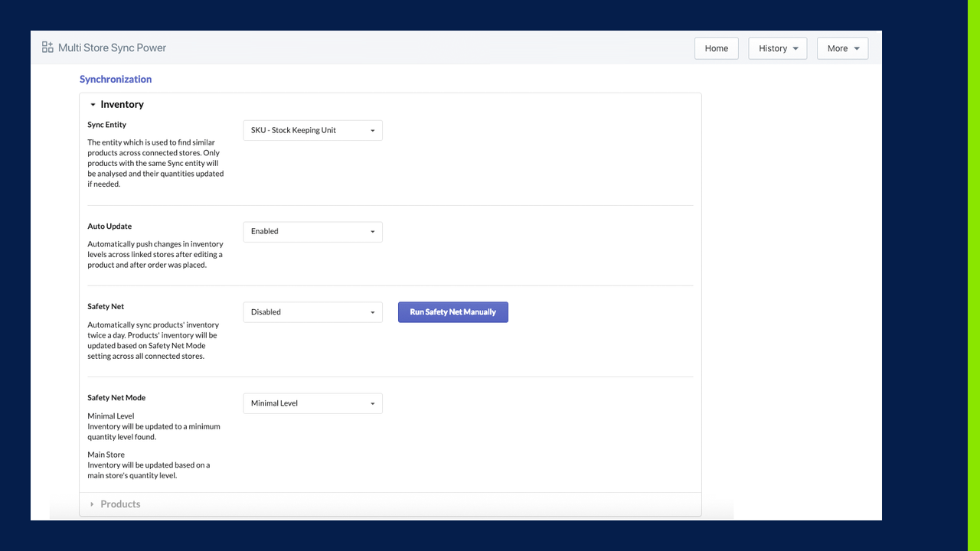Click the Sync Entity dropdown caret icon
Image resolution: width=980 pixels, height=551 pixels.
click(373, 130)
